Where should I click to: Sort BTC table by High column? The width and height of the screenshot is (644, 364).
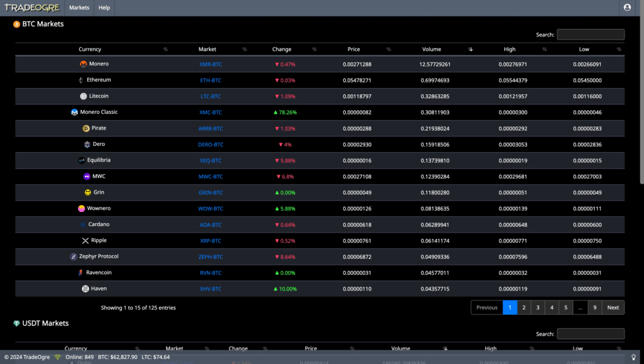coord(509,49)
